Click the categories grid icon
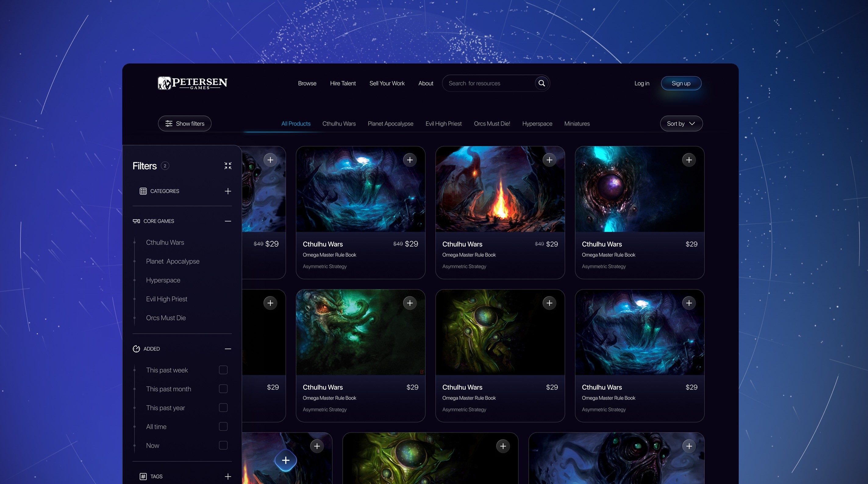The width and height of the screenshot is (868, 484). coord(143,191)
